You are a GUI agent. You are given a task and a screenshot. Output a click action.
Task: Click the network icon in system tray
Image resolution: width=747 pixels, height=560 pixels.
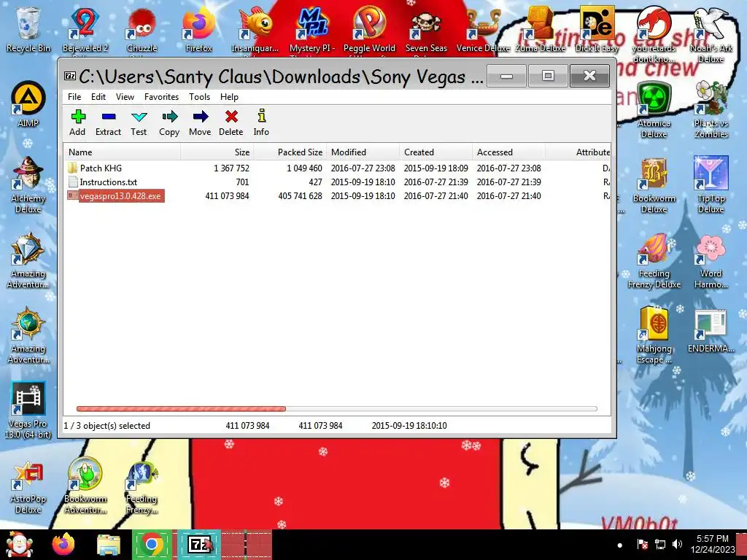click(660, 544)
